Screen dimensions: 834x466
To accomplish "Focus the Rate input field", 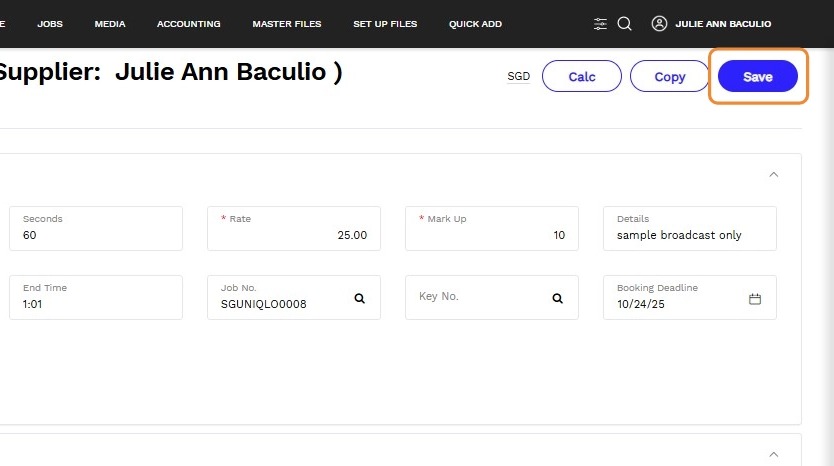I will point(294,235).
